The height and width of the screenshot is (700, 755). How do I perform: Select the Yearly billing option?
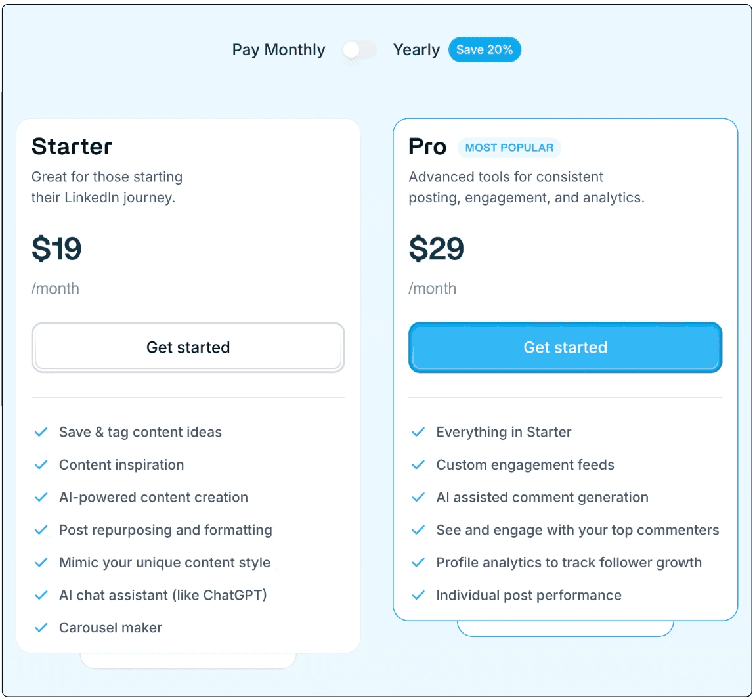tap(416, 49)
